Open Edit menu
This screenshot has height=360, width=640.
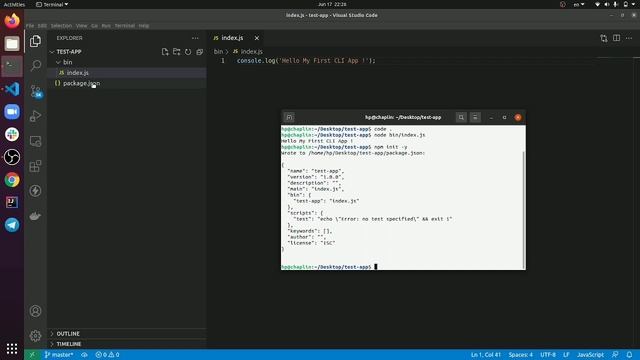click(x=42, y=26)
